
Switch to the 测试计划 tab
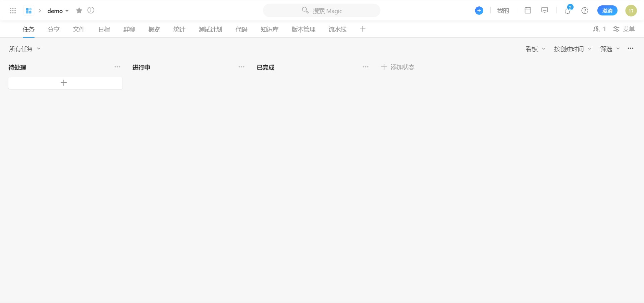coord(210,29)
